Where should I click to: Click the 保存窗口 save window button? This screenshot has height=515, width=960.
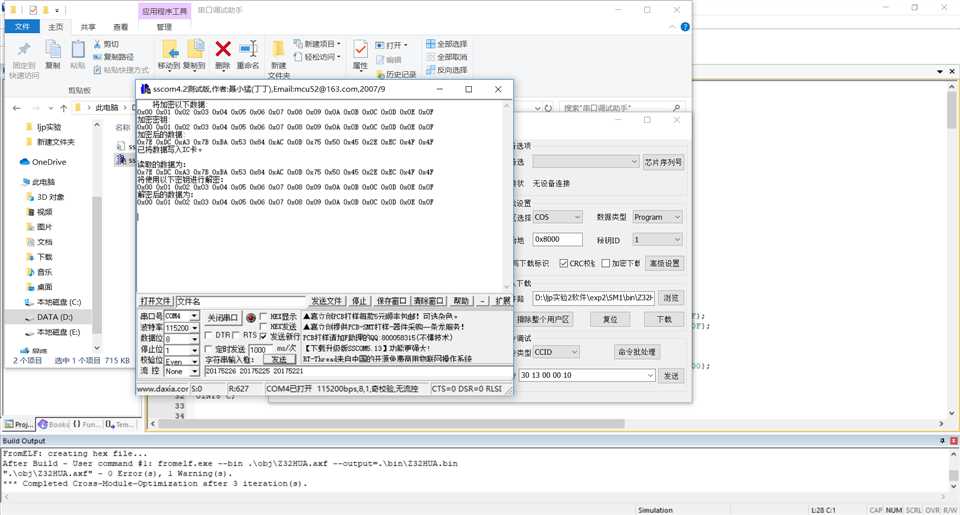(x=391, y=301)
